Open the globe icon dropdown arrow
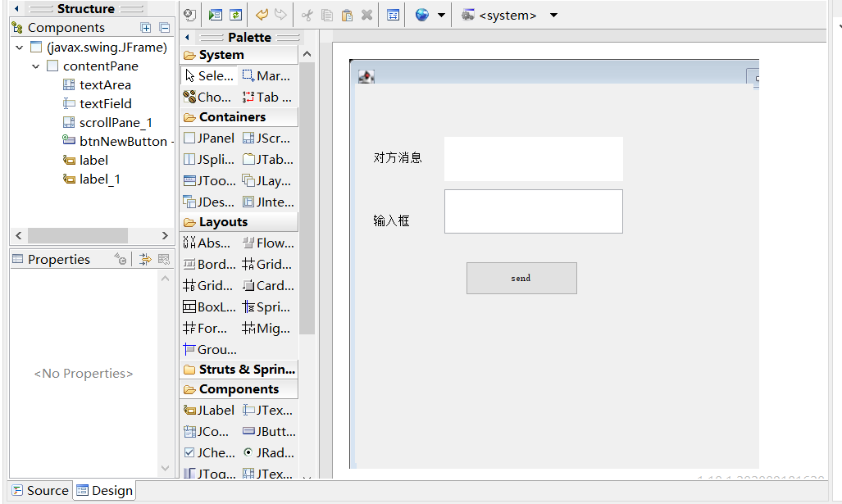 tap(441, 15)
